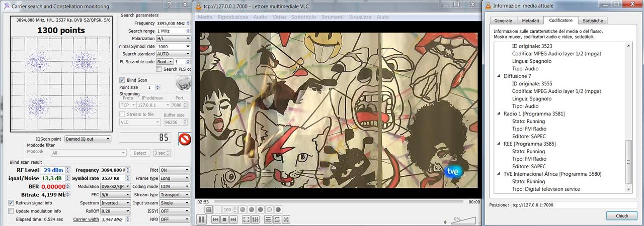Show the VLC playlist
The width and height of the screenshot is (644, 226).
point(268,219)
